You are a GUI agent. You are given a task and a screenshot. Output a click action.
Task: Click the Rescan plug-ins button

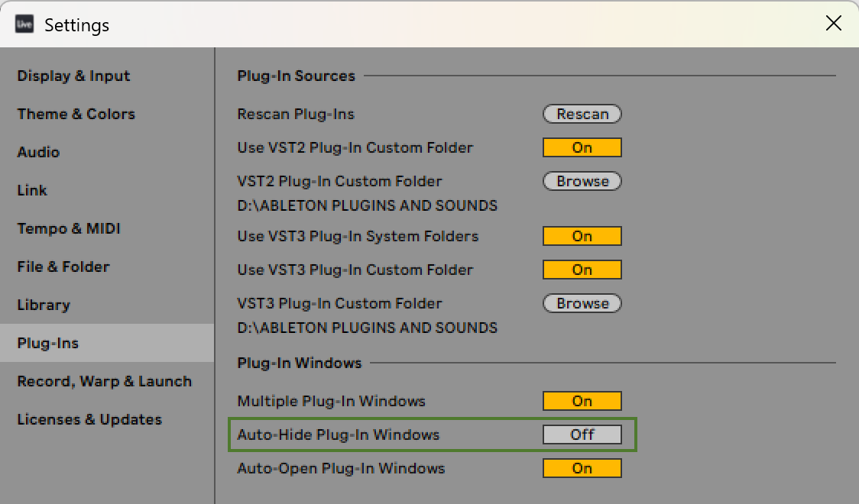click(x=582, y=114)
